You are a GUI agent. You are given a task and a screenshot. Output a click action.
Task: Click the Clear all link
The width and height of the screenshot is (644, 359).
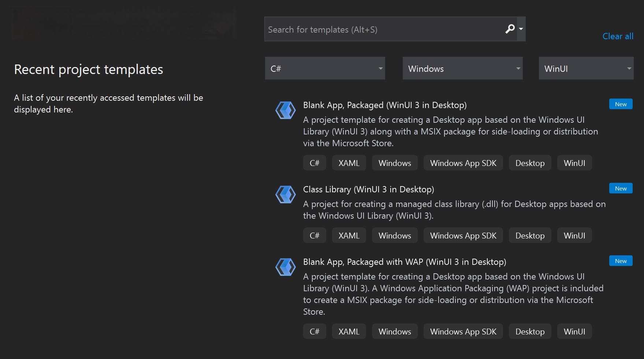tap(618, 36)
